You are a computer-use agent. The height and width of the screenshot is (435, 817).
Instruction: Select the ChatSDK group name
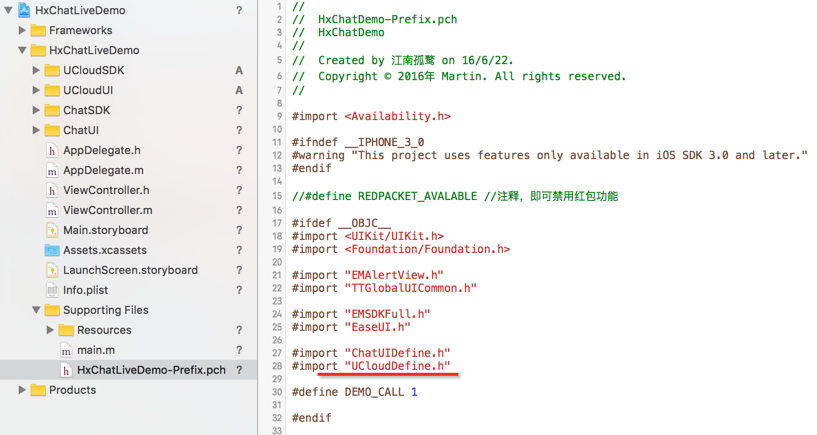[86, 110]
